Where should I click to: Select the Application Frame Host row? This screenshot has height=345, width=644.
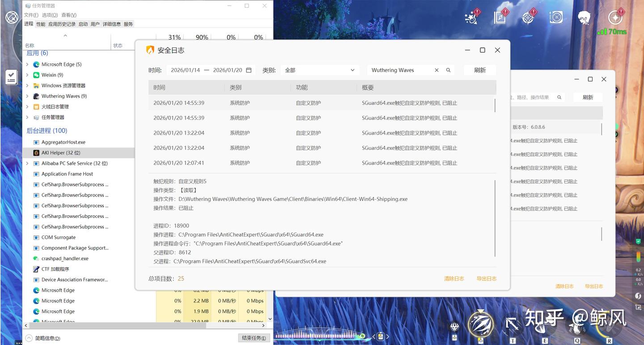(x=79, y=174)
